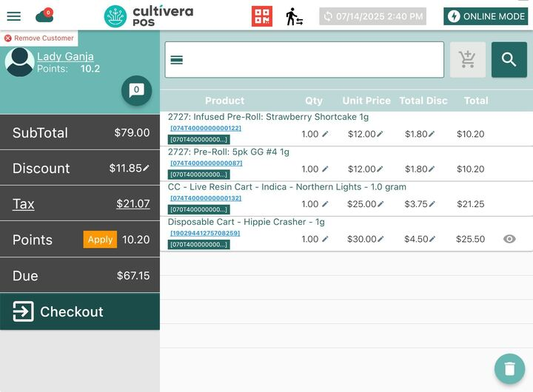533x392 pixels.
Task: Proceed with the Checkout button
Action: coord(80,311)
